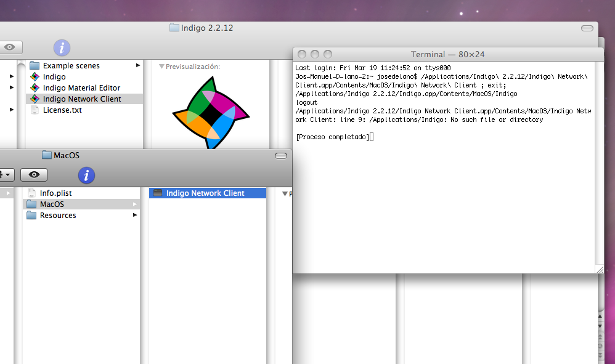
Task: Click the "No such file or directory" text
Action: (497, 119)
